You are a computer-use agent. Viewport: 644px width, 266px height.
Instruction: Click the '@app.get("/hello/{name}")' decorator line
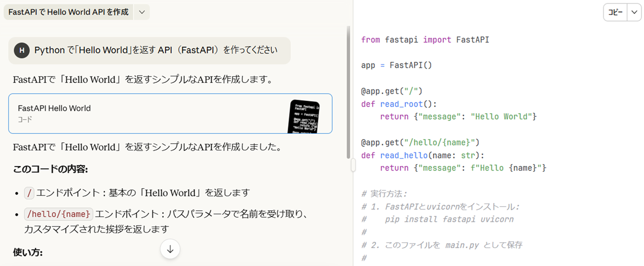point(420,142)
